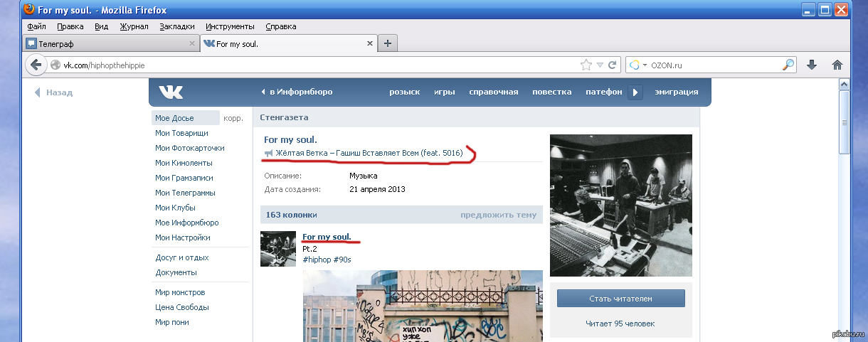The width and height of the screenshot is (868, 342).
Task: Open Закладки menu
Action: (x=177, y=26)
